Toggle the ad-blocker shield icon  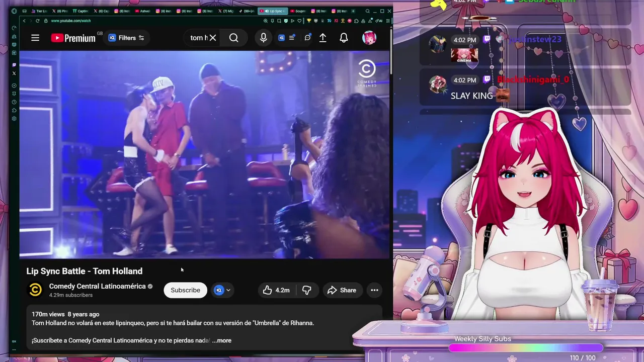click(286, 21)
